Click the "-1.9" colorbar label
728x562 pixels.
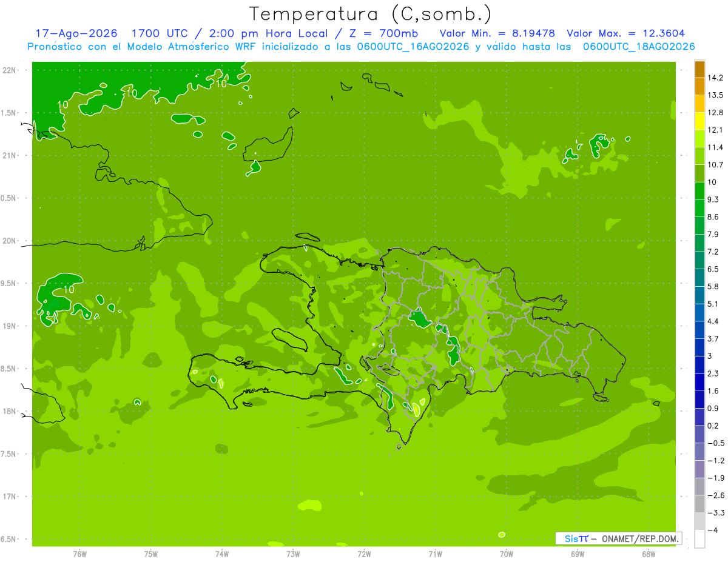point(716,478)
